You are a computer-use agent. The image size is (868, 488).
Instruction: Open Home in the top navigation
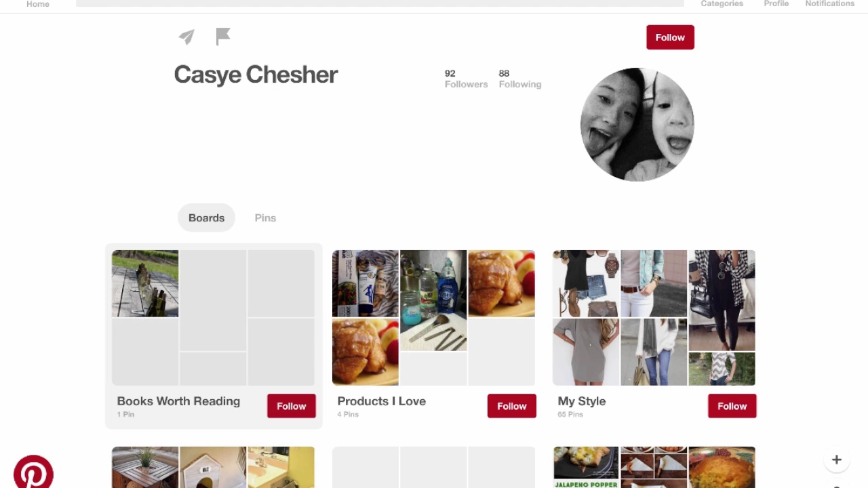click(x=38, y=4)
